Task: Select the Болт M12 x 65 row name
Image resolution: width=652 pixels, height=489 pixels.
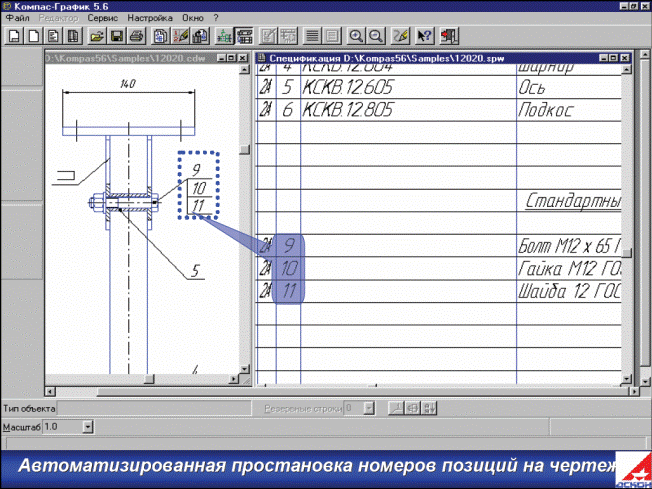Action: [x=569, y=246]
